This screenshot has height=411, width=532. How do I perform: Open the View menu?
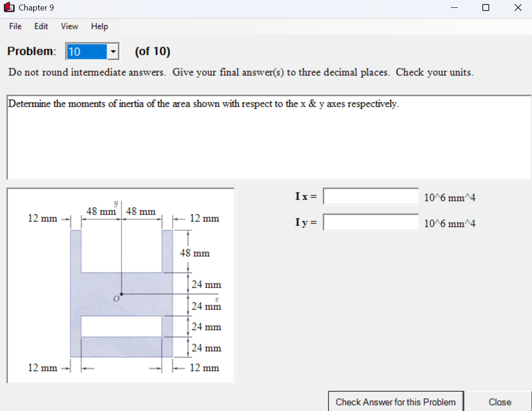pyautogui.click(x=69, y=26)
